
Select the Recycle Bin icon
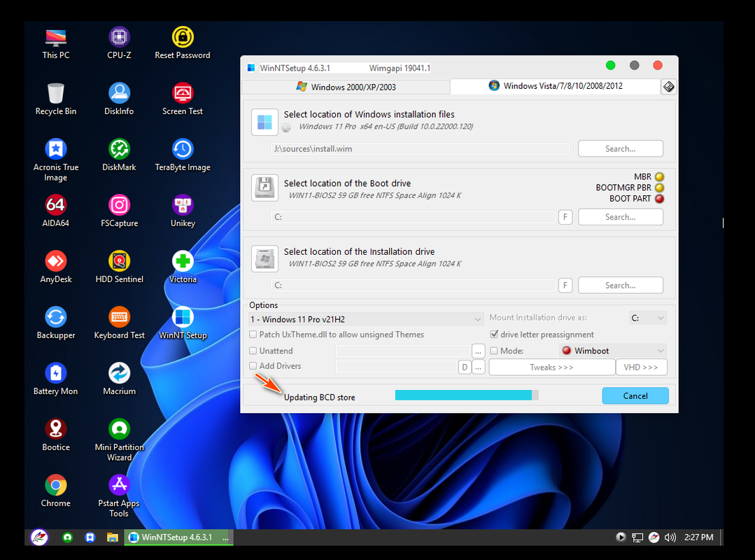click(56, 99)
